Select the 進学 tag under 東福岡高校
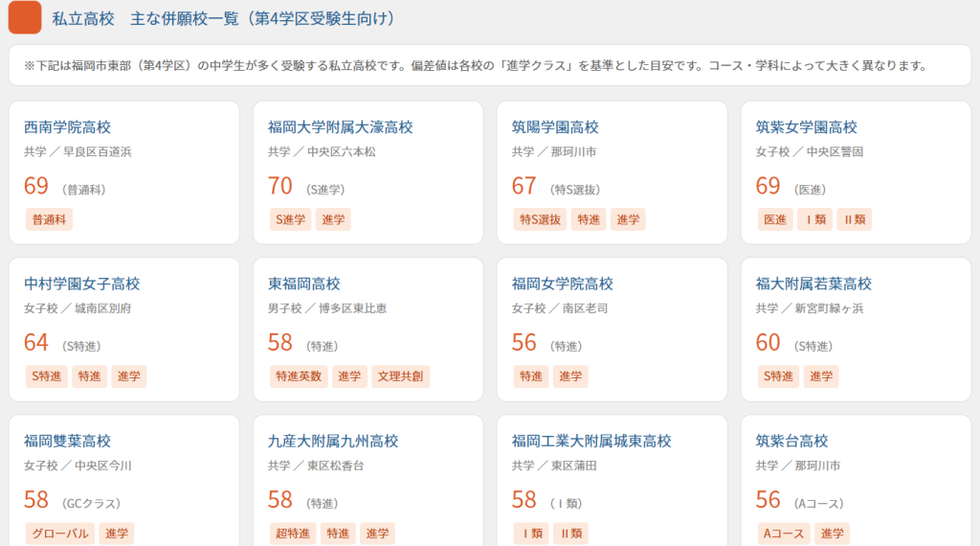980x546 pixels. (349, 376)
